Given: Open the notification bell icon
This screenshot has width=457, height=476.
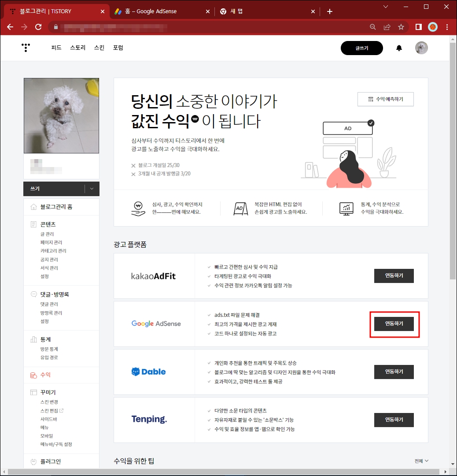Looking at the screenshot, I should point(399,48).
